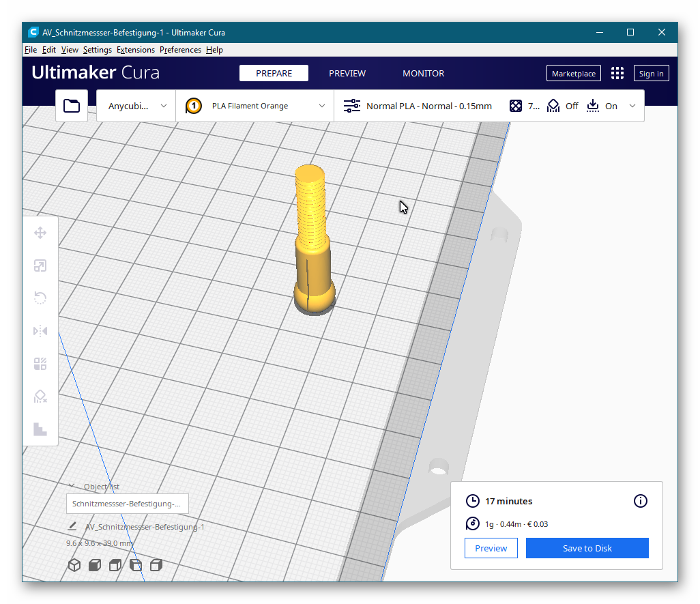Screen dimensions: 700x604
Task: Select the Support Blocker tool
Action: [40, 397]
